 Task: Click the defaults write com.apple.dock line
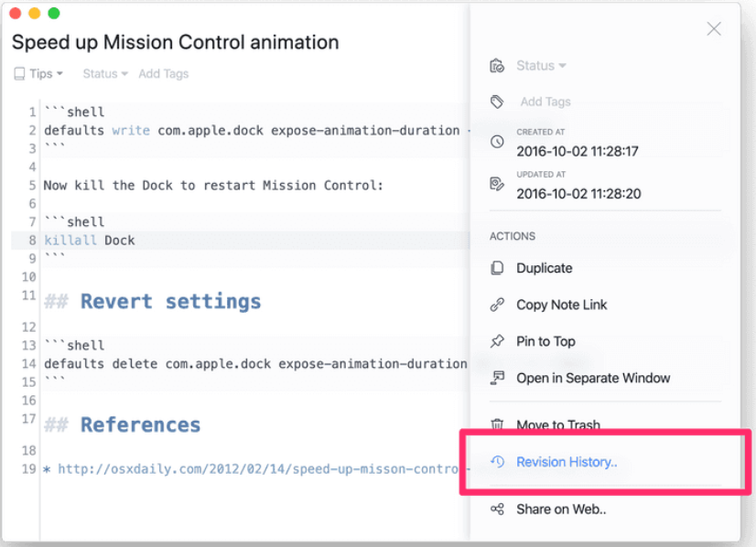(255, 131)
